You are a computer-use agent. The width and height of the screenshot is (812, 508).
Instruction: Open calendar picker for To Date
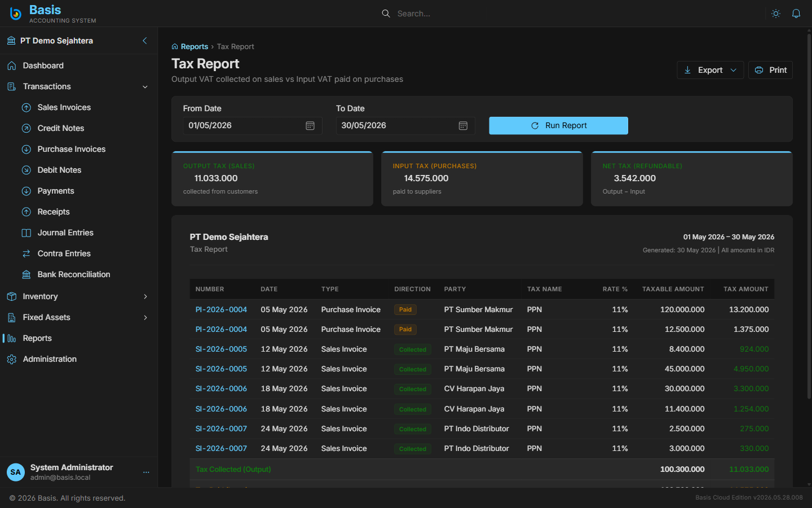pyautogui.click(x=463, y=126)
